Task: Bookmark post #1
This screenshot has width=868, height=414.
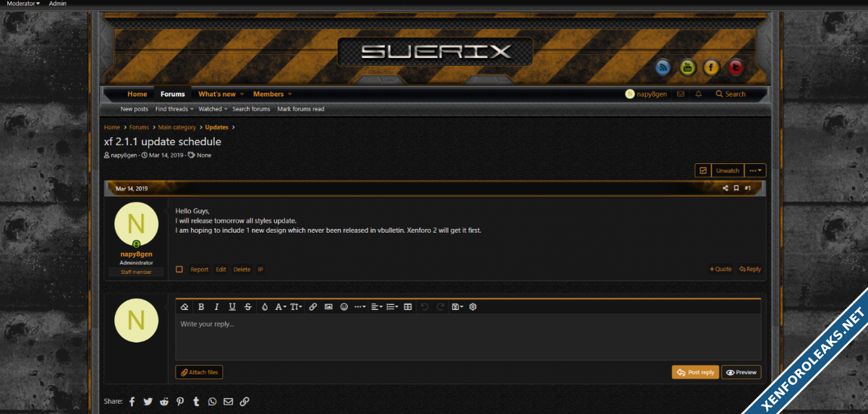Action: (736, 189)
